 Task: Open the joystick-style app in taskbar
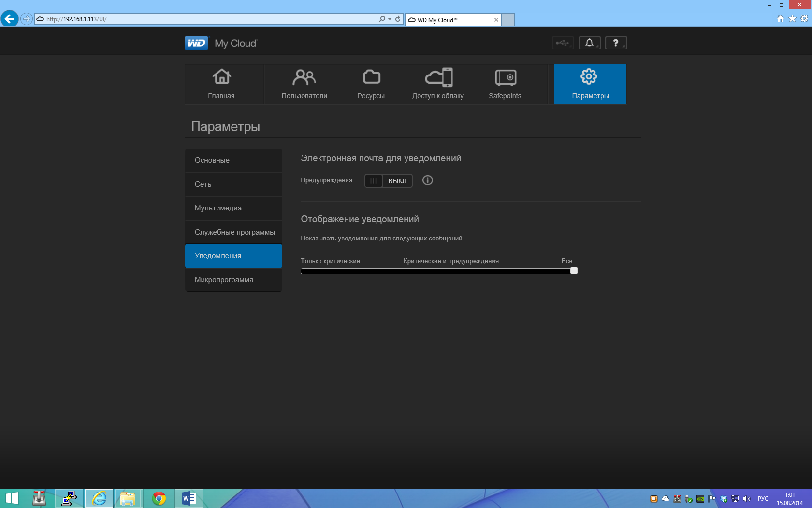pyautogui.click(x=39, y=498)
